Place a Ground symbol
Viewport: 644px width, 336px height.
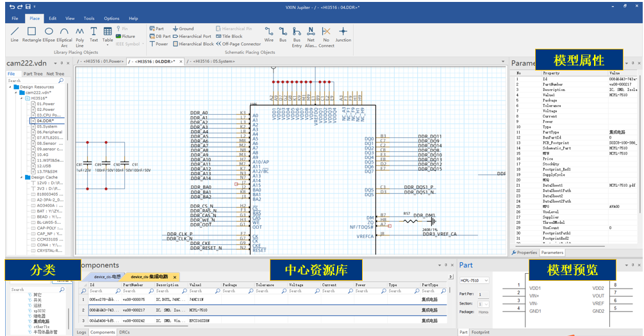(x=183, y=29)
